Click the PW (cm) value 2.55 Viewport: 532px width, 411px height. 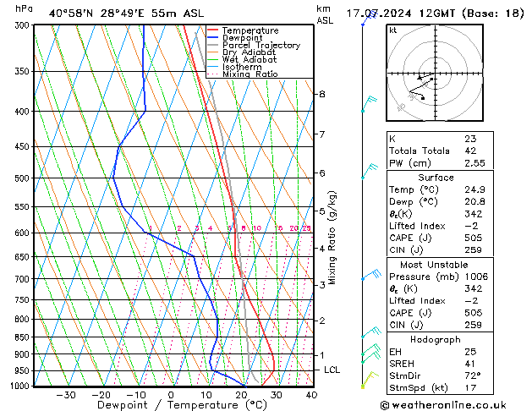(474, 163)
